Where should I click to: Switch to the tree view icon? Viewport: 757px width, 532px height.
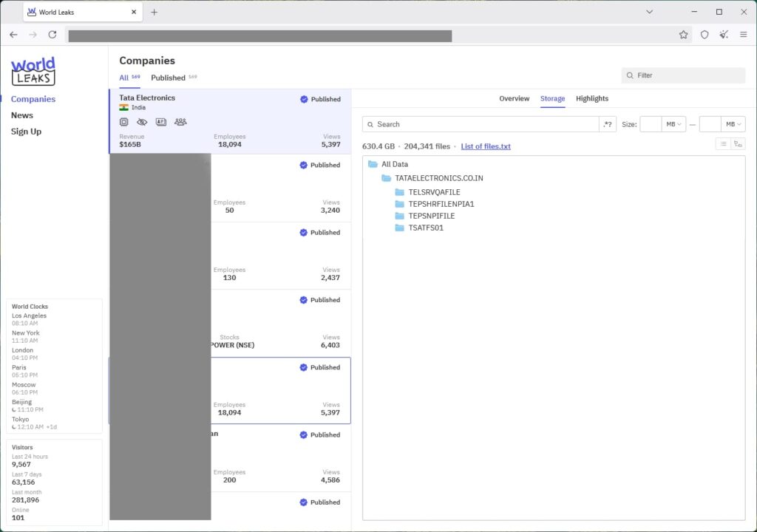click(738, 144)
